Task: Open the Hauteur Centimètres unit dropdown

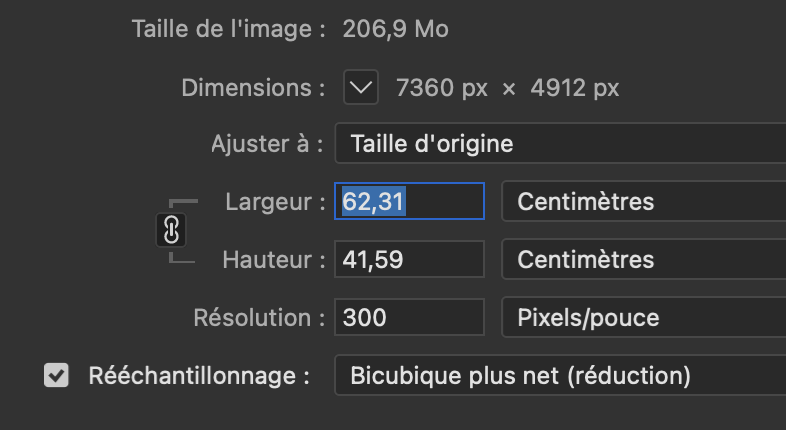Action: tap(644, 260)
